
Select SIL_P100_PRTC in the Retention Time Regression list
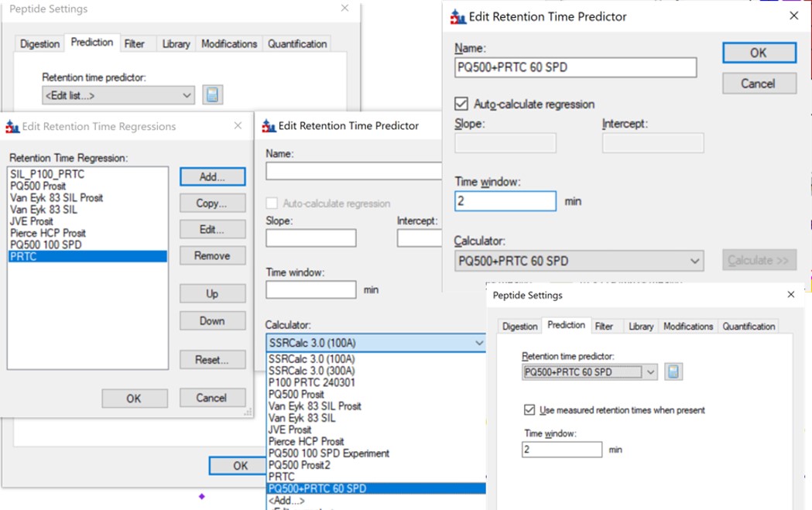pos(47,174)
